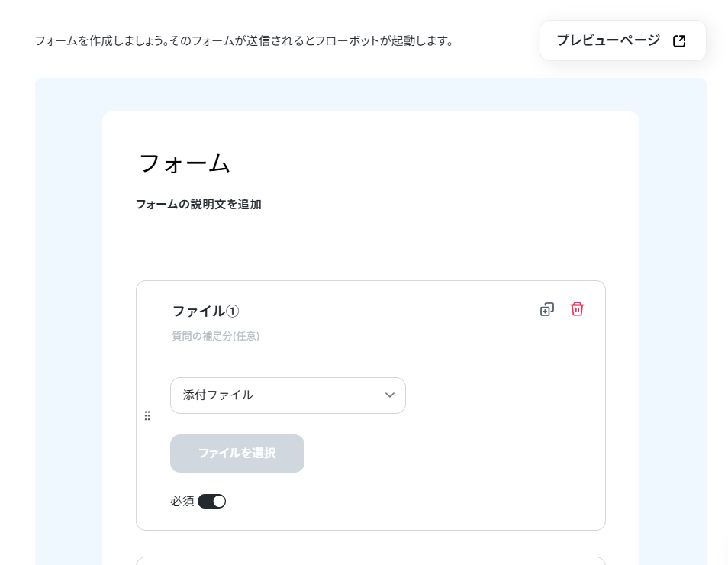Click the six-dot drag handle icon
This screenshot has width=728, height=565.
(147, 415)
